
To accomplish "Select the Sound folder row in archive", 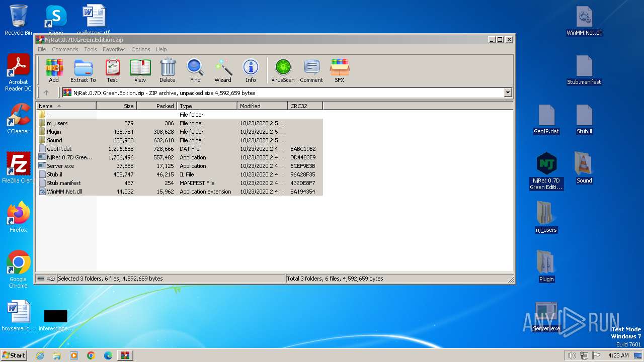I will click(x=180, y=140).
